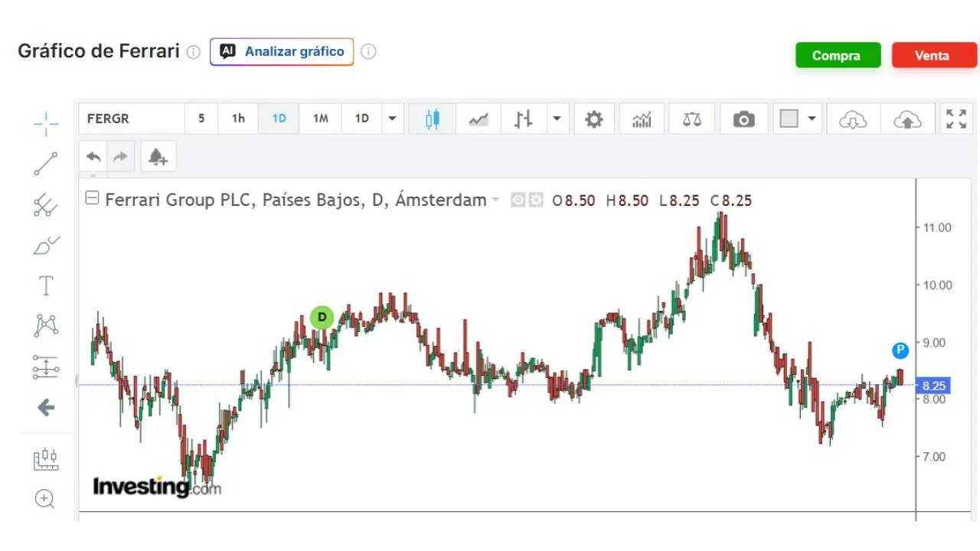Click the 10.00 price axis label

pyautogui.click(x=938, y=285)
